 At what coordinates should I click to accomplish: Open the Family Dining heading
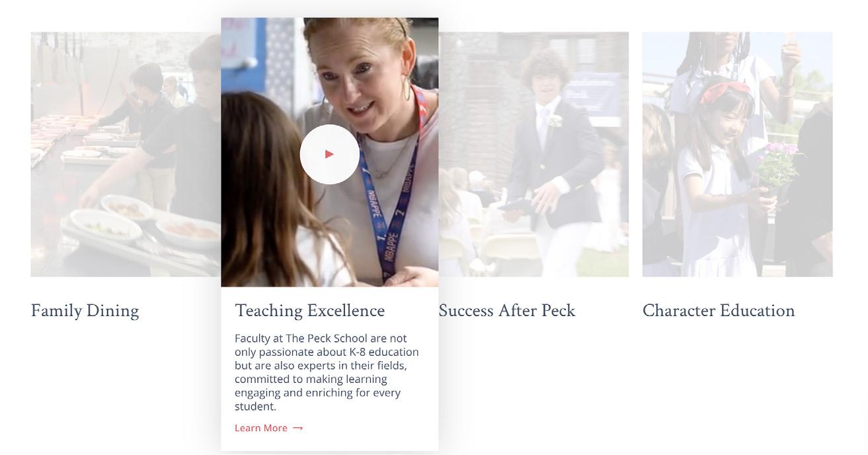tap(85, 311)
